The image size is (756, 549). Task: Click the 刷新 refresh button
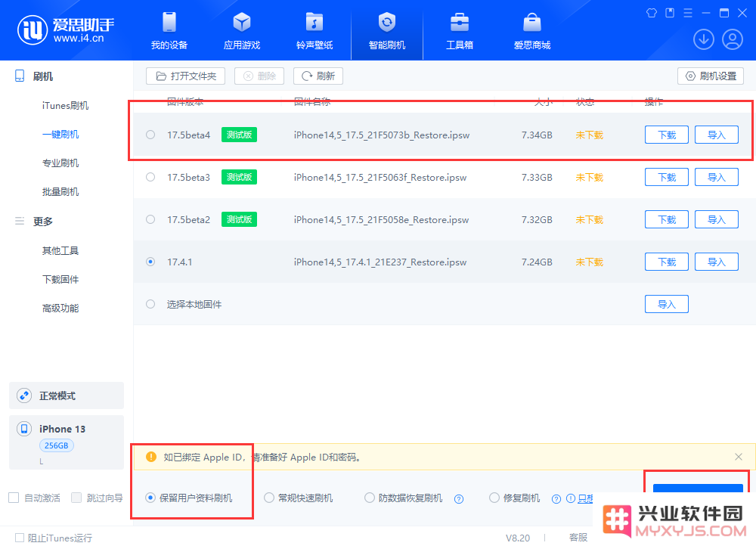pyautogui.click(x=318, y=76)
